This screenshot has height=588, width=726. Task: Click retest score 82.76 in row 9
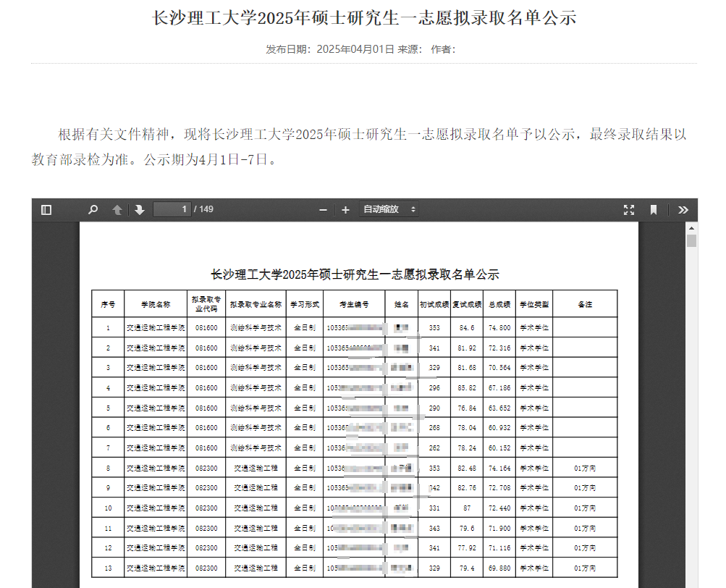pyautogui.click(x=467, y=488)
